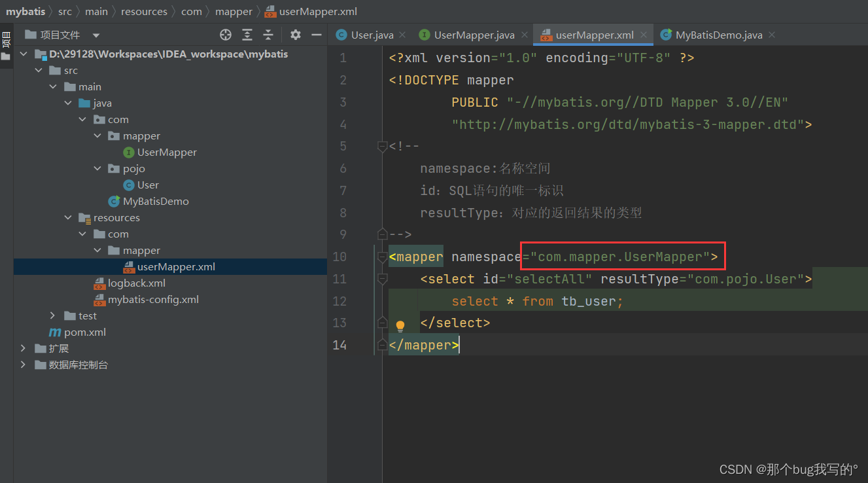This screenshot has height=483, width=868.
Task: Click the mybatis breadcrumb
Action: click(25, 11)
